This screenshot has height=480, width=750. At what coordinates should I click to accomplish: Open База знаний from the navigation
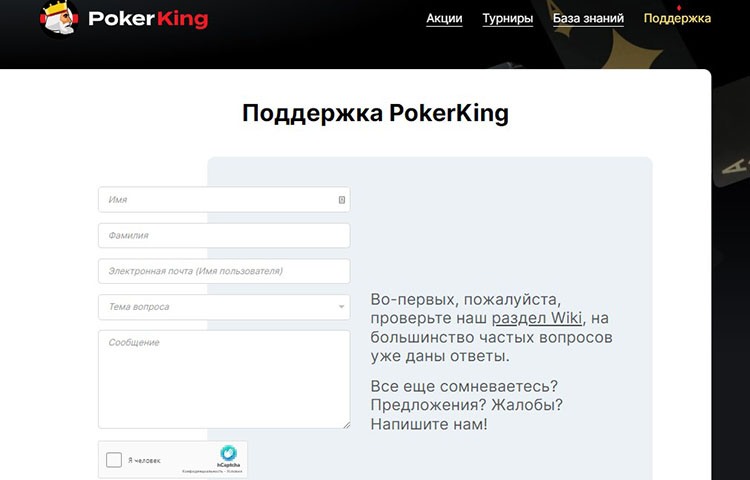click(588, 18)
